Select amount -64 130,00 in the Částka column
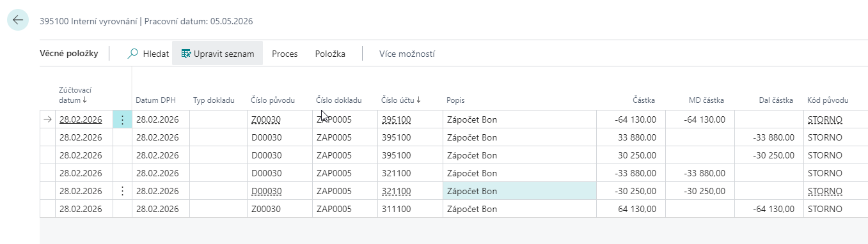868x244 pixels. (x=635, y=119)
